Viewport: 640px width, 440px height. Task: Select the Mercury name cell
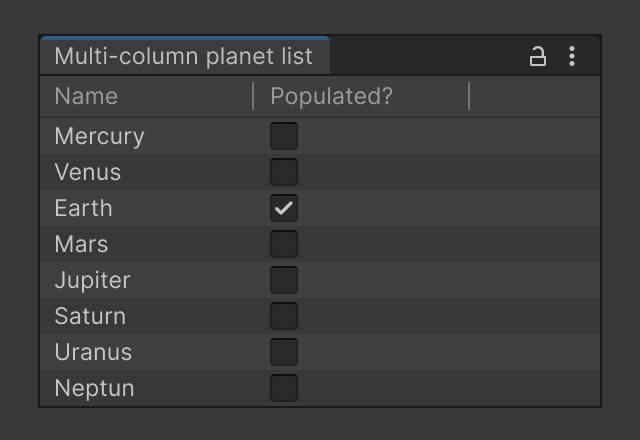147,136
